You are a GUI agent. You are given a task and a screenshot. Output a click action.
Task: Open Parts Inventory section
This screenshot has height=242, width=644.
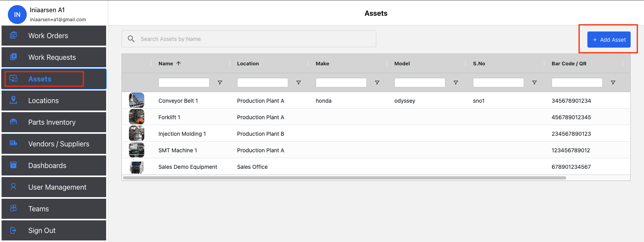pos(54,122)
